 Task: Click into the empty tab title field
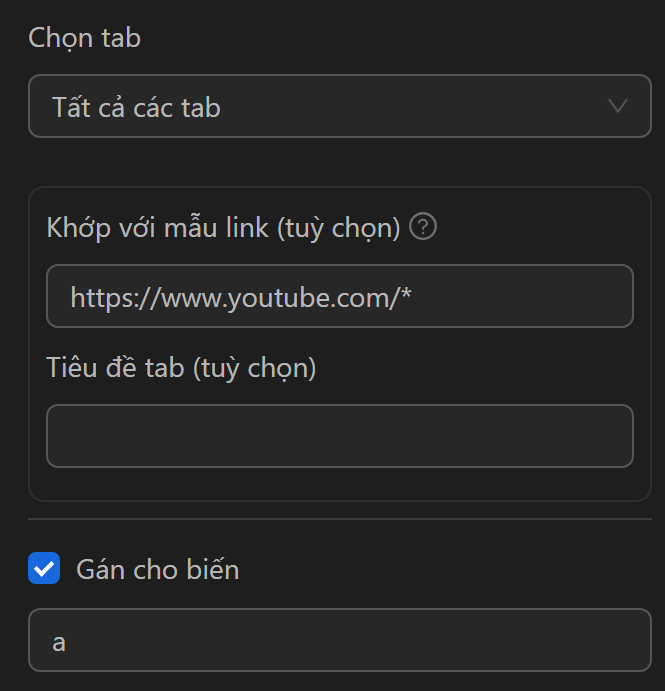tap(340, 436)
